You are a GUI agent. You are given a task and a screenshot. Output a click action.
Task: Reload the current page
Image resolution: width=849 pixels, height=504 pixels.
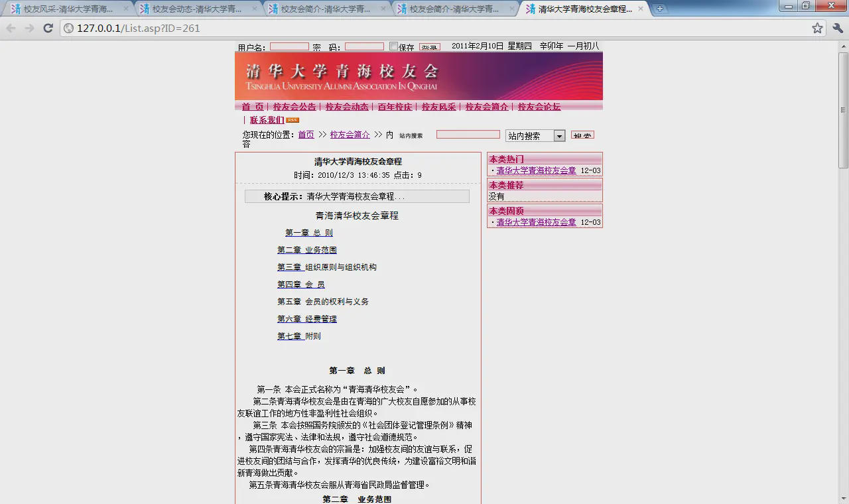pyautogui.click(x=48, y=28)
